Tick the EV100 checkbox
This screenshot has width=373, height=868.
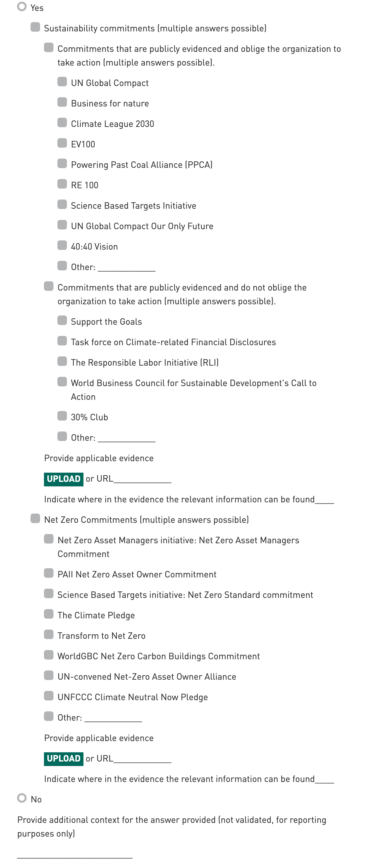pyautogui.click(x=62, y=143)
